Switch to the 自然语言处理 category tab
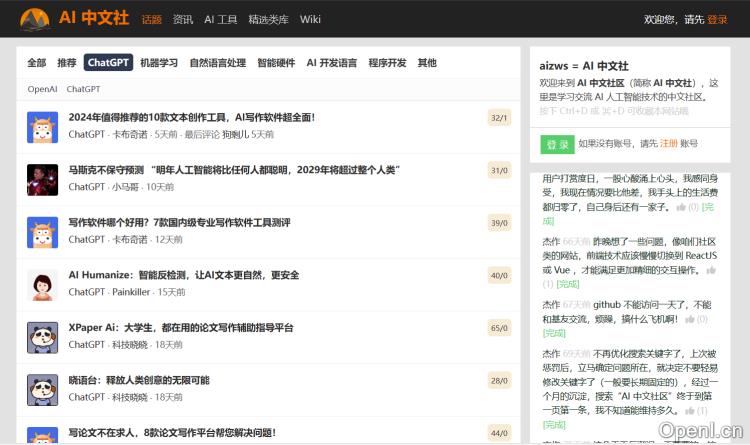 pyautogui.click(x=218, y=63)
